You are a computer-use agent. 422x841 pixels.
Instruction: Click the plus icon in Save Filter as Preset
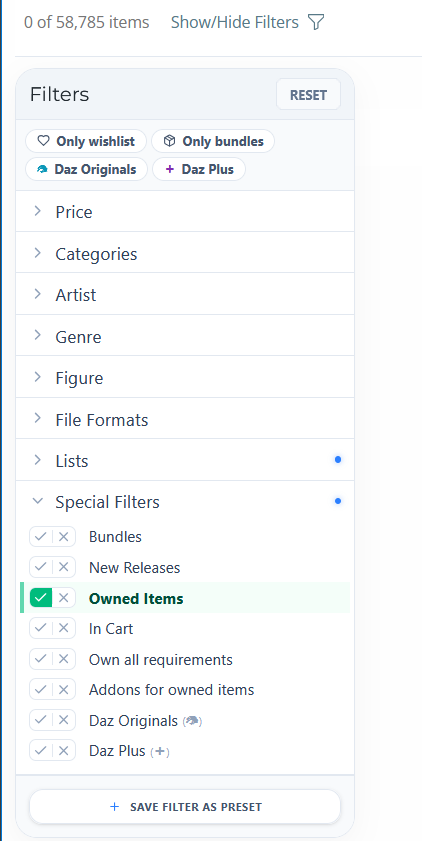114,807
